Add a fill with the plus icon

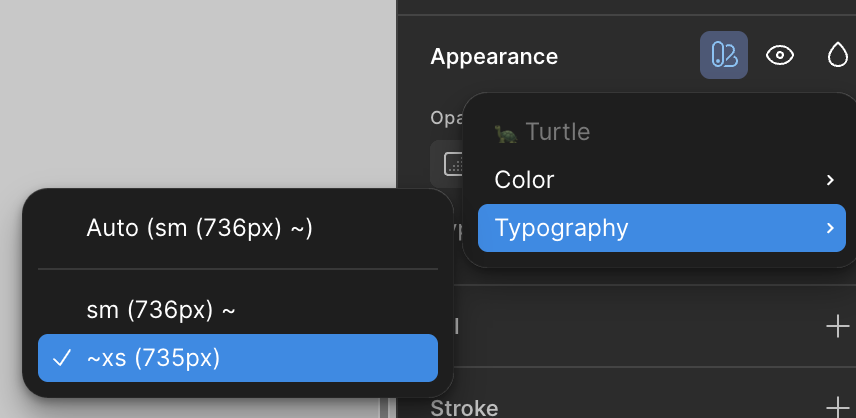click(x=837, y=326)
